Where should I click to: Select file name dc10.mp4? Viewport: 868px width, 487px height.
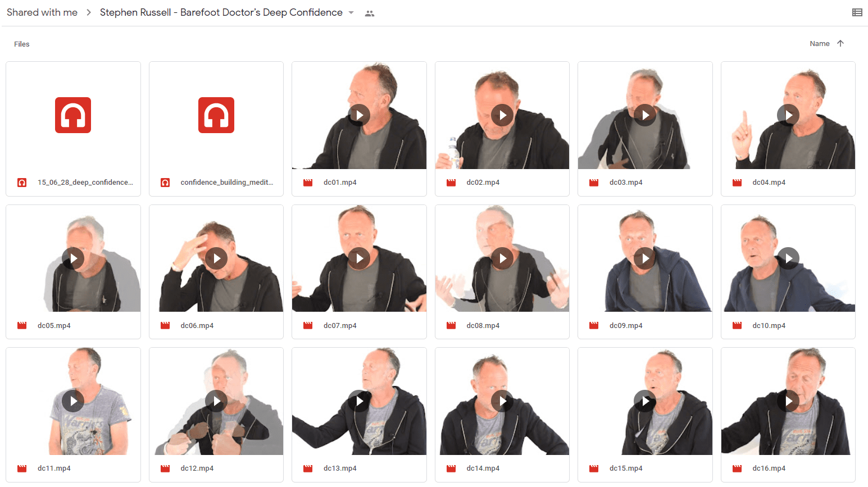tap(769, 325)
